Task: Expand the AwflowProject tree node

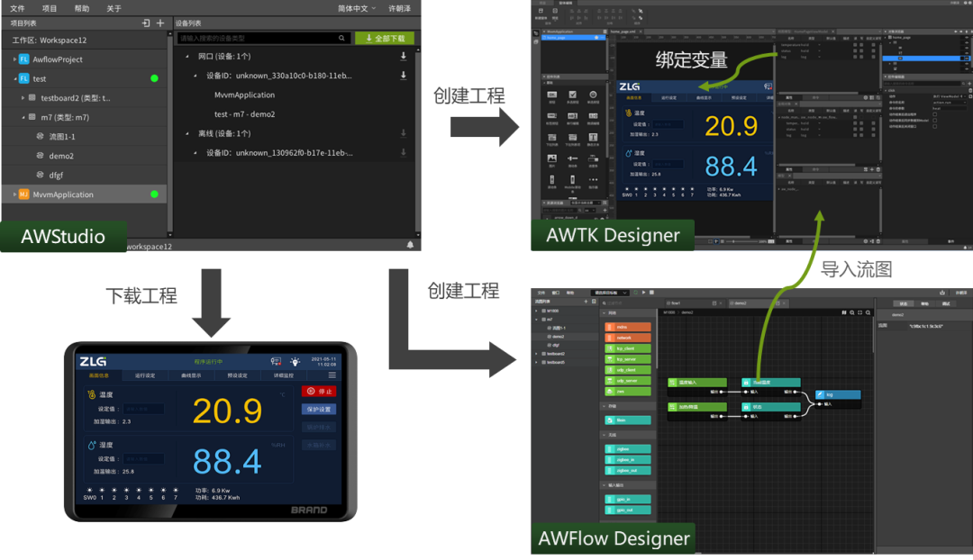Action: click(15, 59)
